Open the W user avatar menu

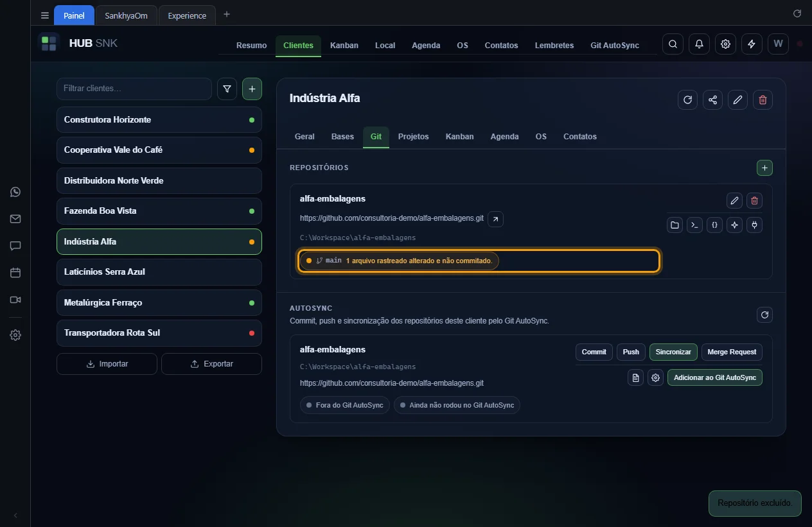(x=778, y=44)
